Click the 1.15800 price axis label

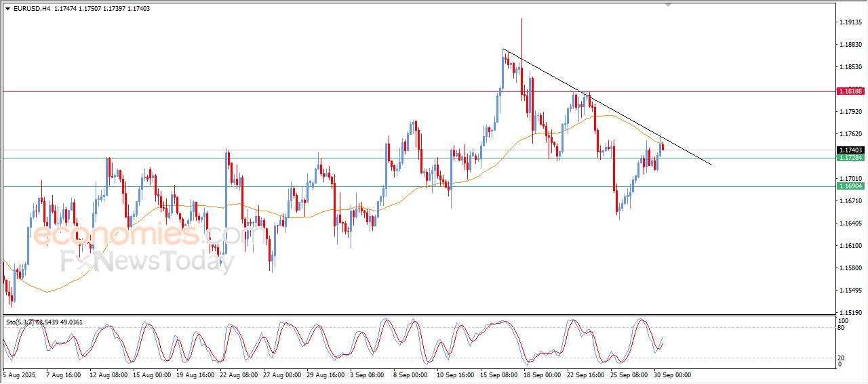pos(850,268)
